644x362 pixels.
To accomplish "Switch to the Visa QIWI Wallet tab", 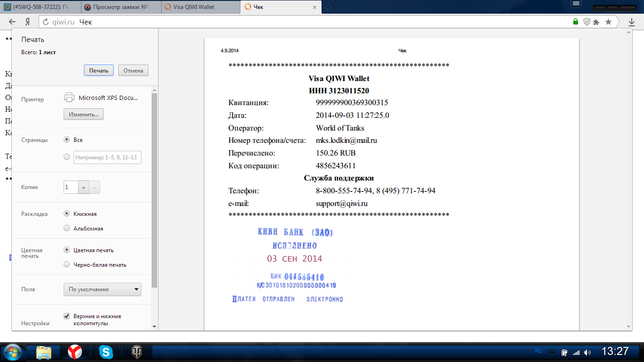I will pos(200,7).
